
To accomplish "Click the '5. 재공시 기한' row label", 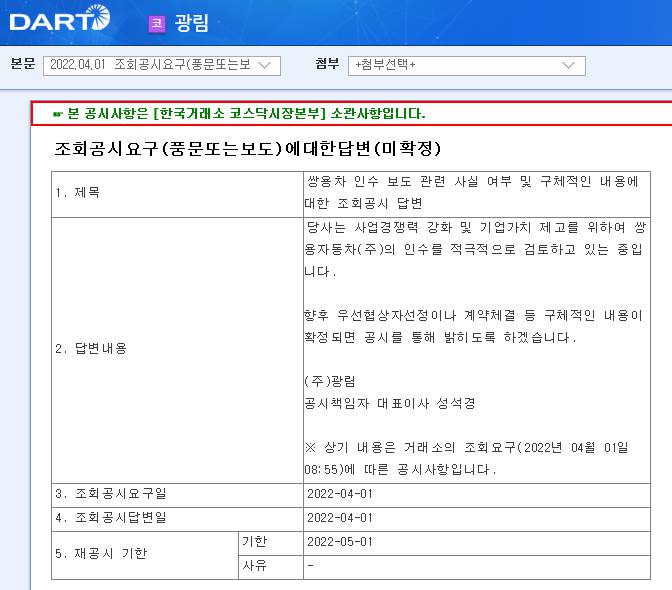I will (101, 554).
